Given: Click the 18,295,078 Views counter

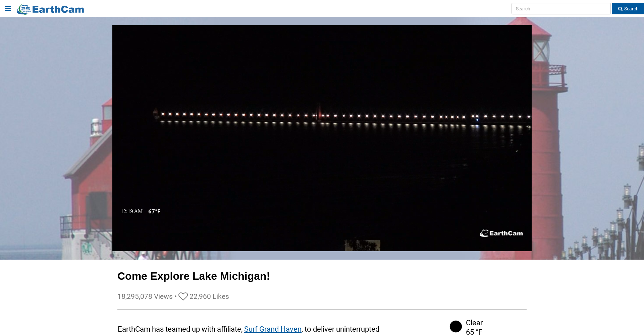Looking at the screenshot, I should [145, 296].
